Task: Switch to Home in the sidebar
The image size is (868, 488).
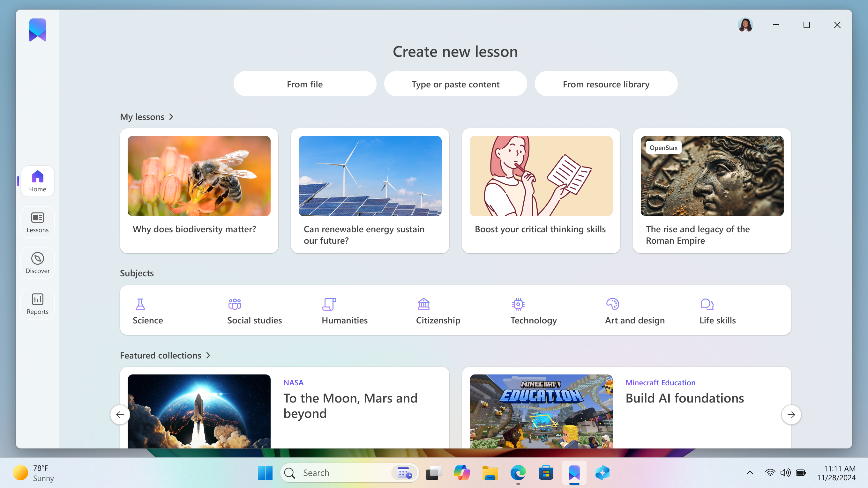Action: tap(37, 181)
